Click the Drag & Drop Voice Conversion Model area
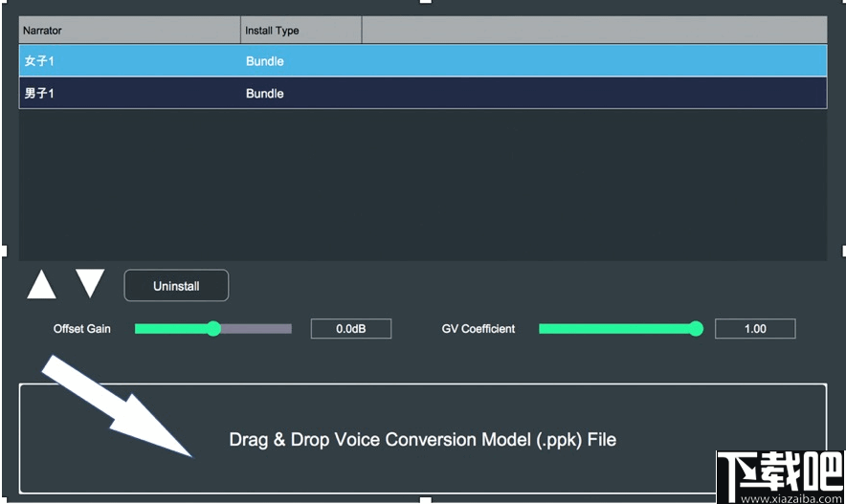This screenshot has width=846, height=504. [x=422, y=440]
